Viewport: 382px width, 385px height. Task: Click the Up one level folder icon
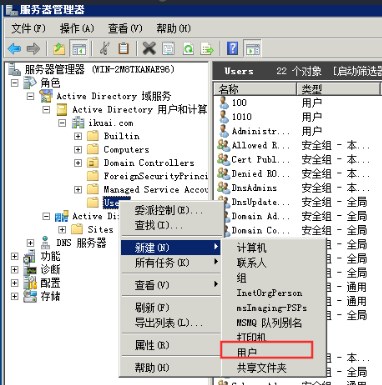(x=59, y=49)
